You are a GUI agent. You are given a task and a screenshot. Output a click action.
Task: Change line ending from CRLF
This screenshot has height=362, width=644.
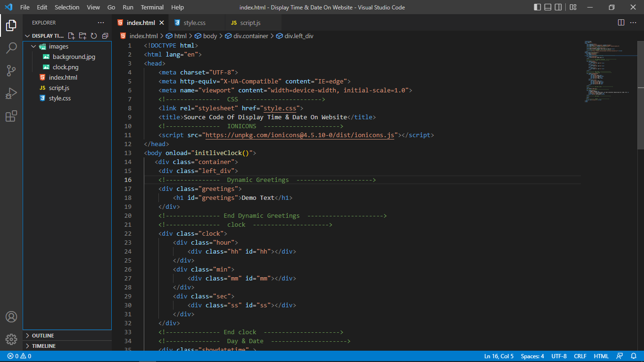click(580, 356)
